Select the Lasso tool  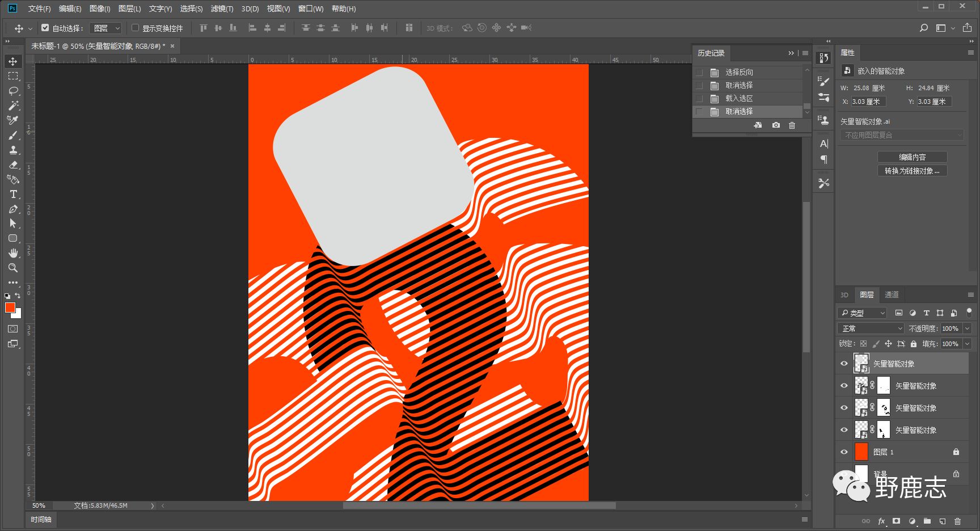pos(13,91)
